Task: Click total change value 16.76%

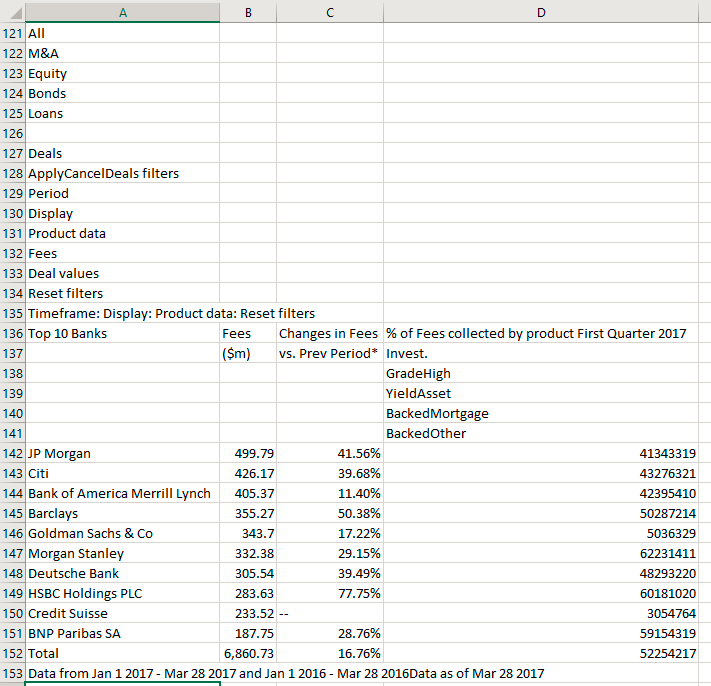Action: coord(330,653)
